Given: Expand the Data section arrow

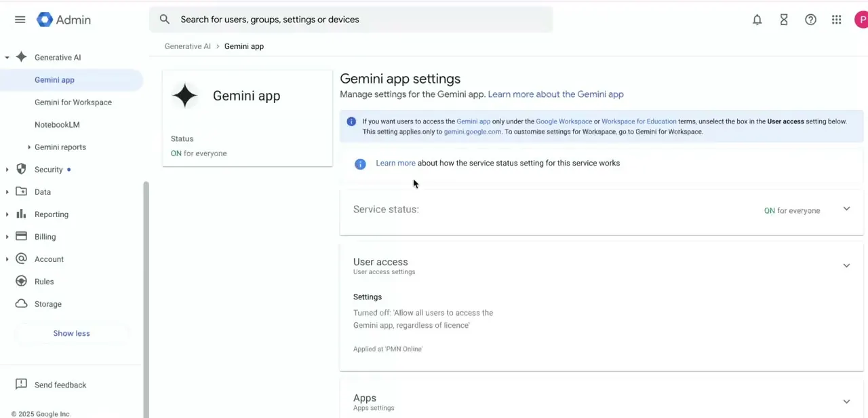Looking at the screenshot, I should (x=7, y=192).
